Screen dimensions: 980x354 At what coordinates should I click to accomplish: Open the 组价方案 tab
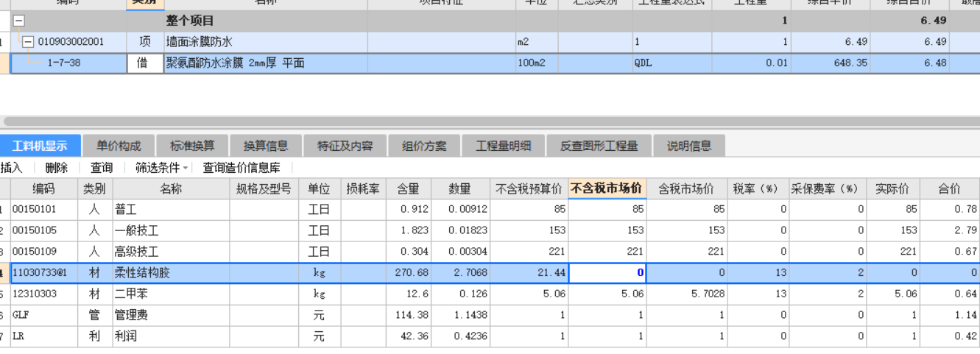click(424, 146)
